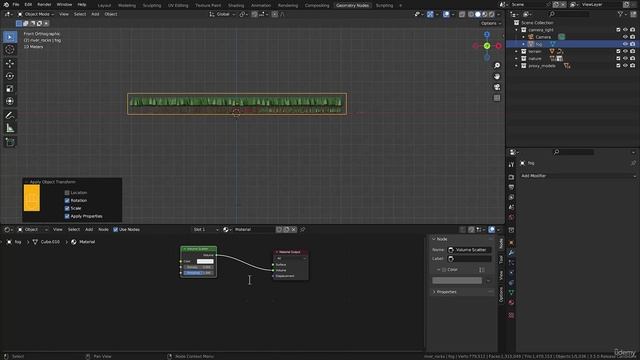
Task: Click the pan view hand icon
Action: click(x=497, y=76)
